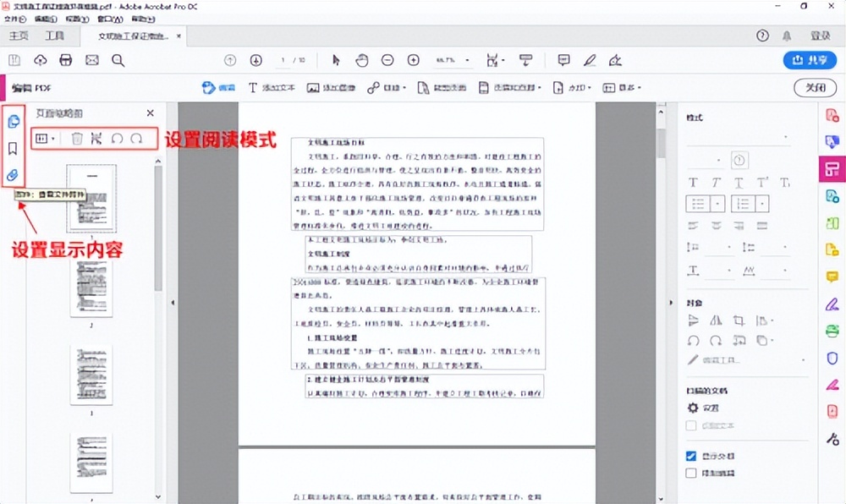Print the document using the printer icon
Viewport: 846px width, 504px height.
pos(66,60)
